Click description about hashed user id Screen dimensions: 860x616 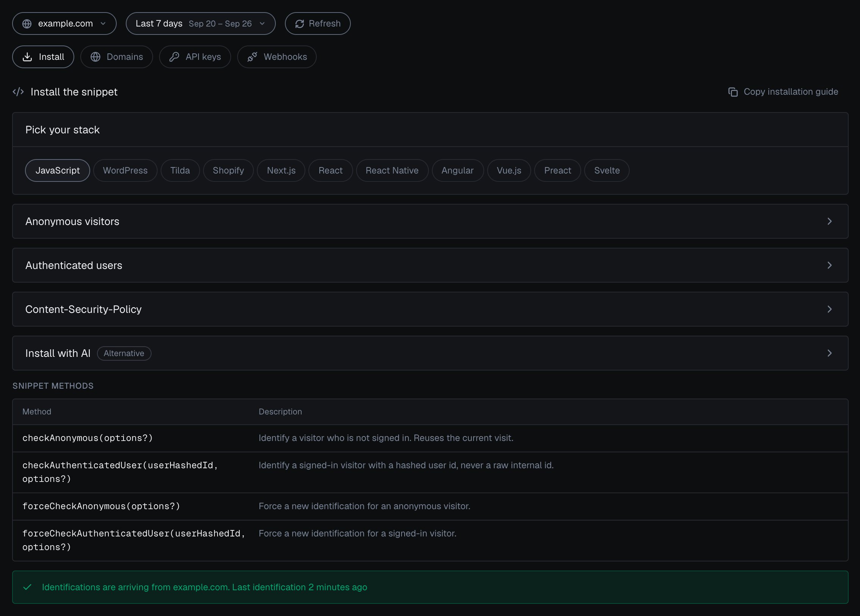click(406, 466)
